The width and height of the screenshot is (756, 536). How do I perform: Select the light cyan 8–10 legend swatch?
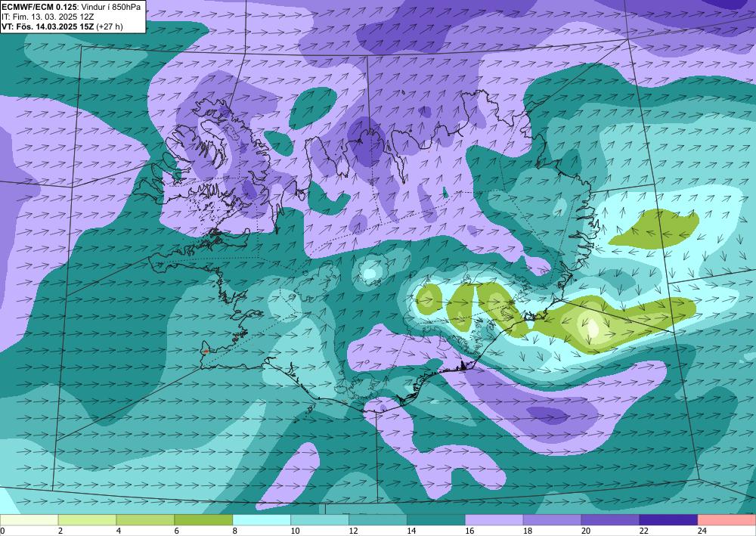[262, 520]
